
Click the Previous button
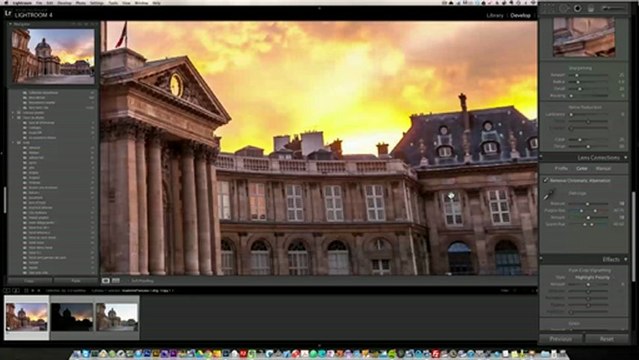click(x=560, y=339)
